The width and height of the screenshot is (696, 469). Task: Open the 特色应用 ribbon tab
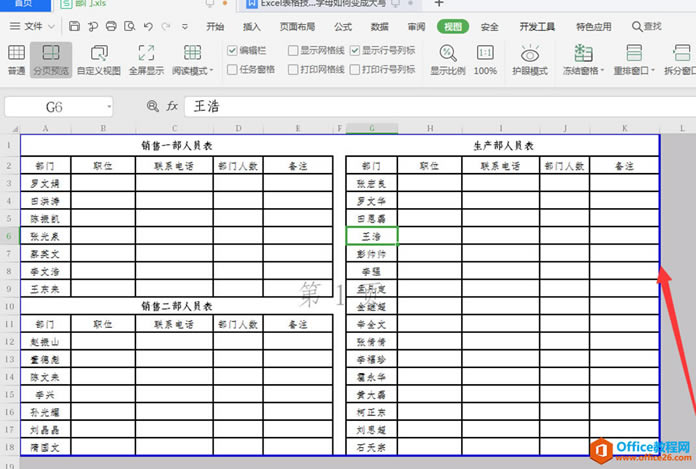point(593,27)
